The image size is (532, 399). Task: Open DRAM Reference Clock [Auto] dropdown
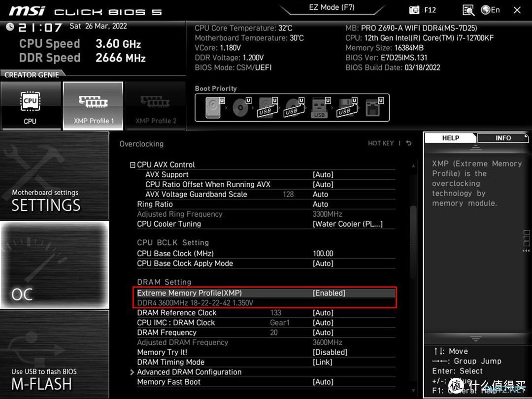pyautogui.click(x=323, y=312)
